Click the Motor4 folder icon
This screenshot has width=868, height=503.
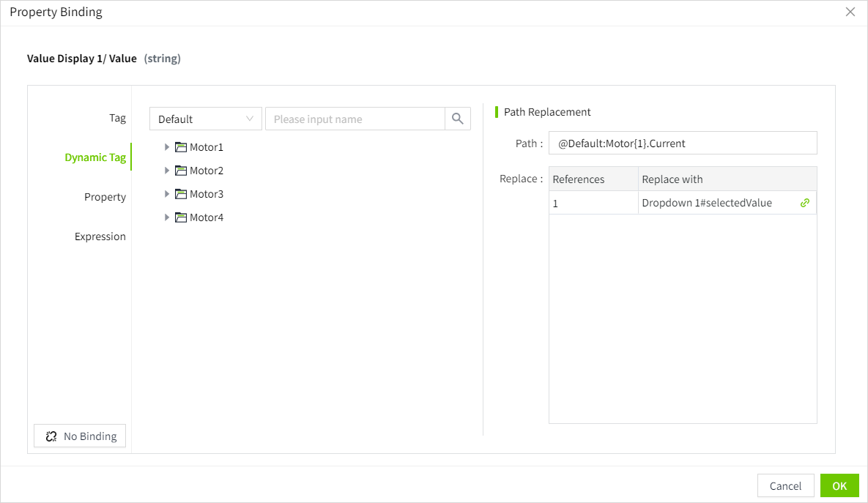tap(181, 217)
